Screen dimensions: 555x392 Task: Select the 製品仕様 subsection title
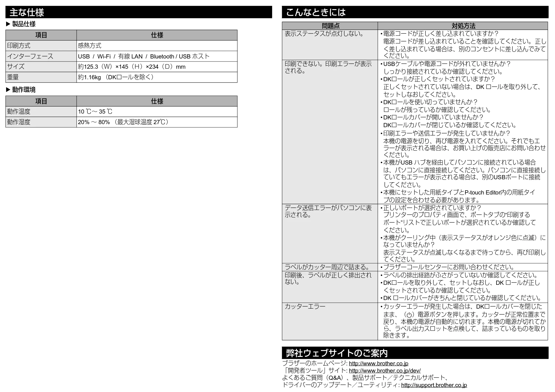pyautogui.click(x=24, y=24)
